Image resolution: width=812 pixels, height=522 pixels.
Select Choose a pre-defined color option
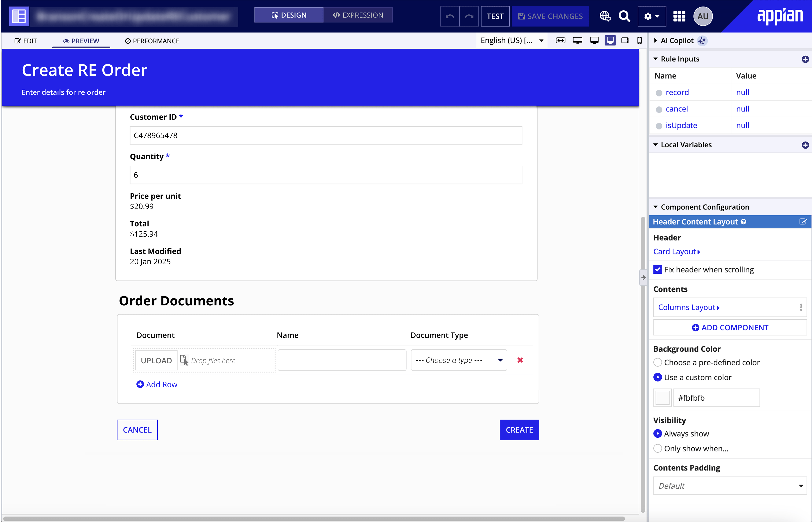658,362
